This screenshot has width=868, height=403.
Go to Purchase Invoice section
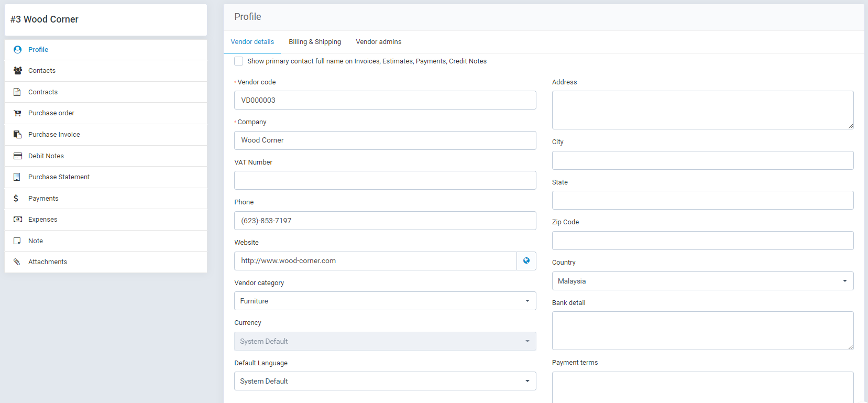[54, 135]
